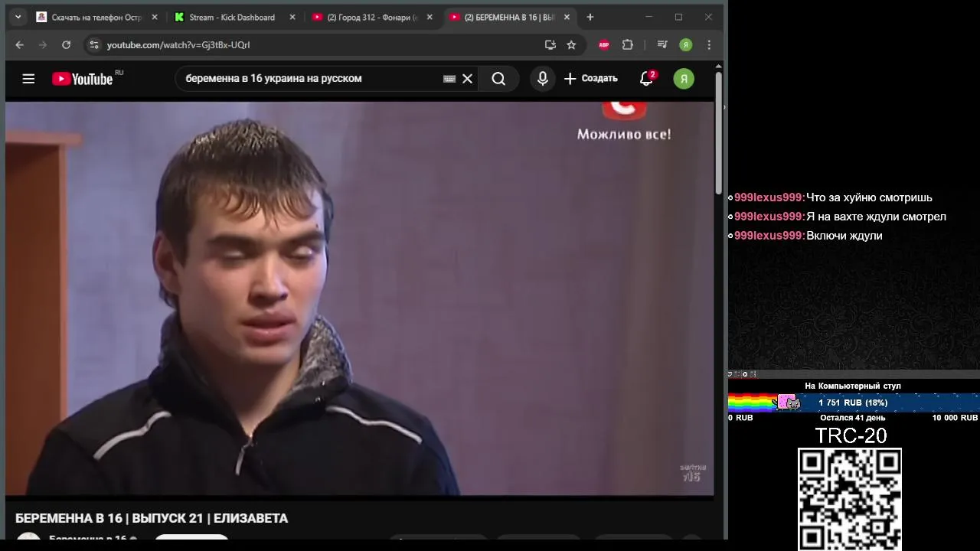Select the 'БЕРЕМЕННА В 16' active tab
Screen dimensions: 980x551
[510, 17]
